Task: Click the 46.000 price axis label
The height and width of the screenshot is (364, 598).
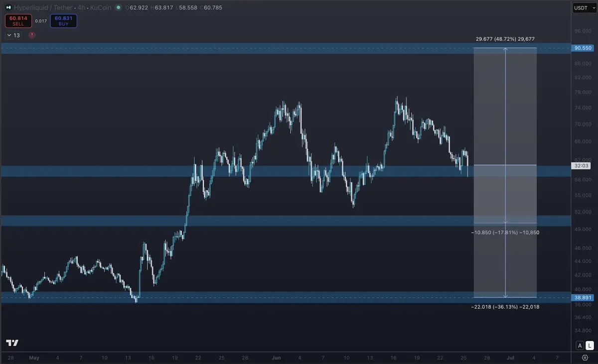Action: click(x=582, y=248)
